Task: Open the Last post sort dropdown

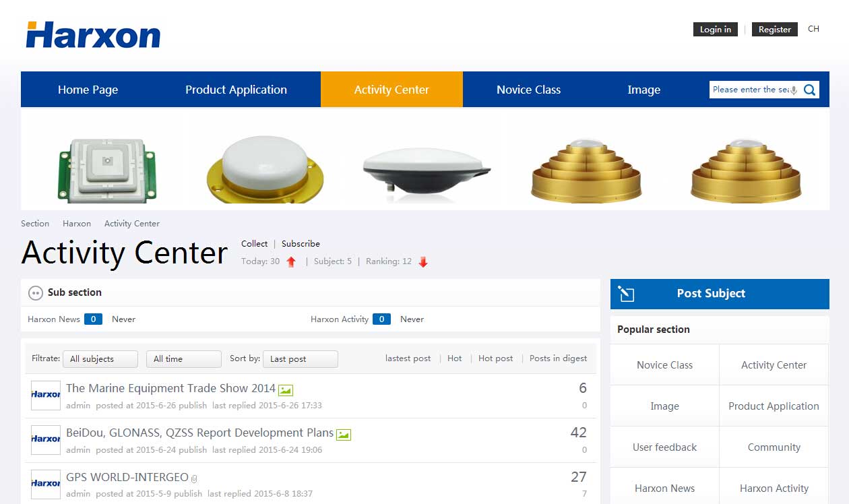Action: click(301, 359)
